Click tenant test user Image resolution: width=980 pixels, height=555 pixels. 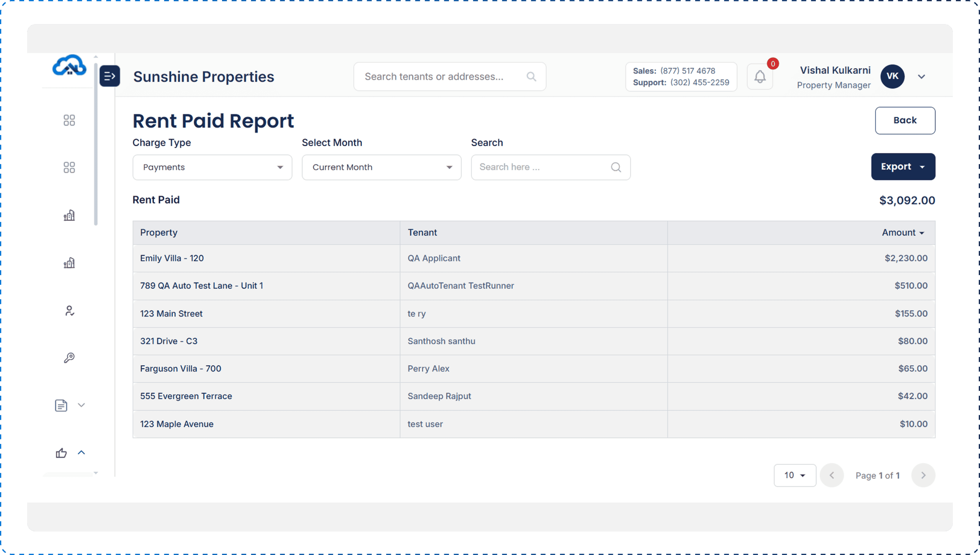[425, 424]
